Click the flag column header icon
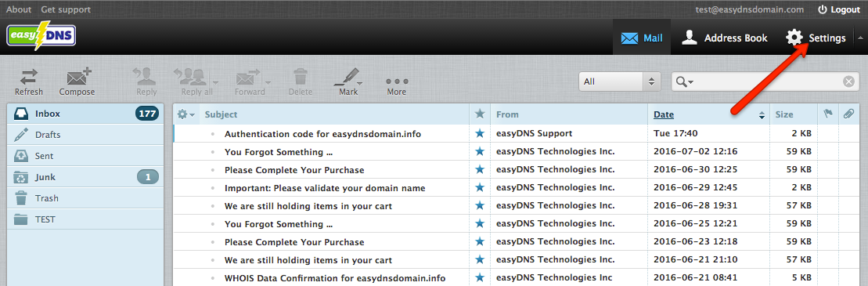The height and width of the screenshot is (286, 868). [828, 114]
